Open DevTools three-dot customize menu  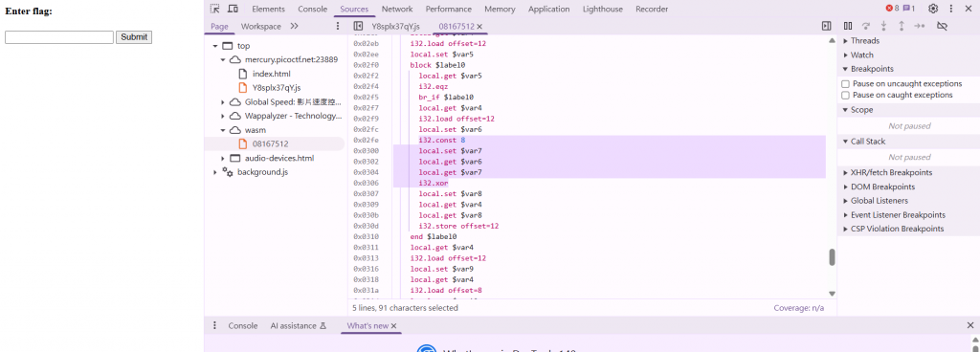click(x=951, y=9)
